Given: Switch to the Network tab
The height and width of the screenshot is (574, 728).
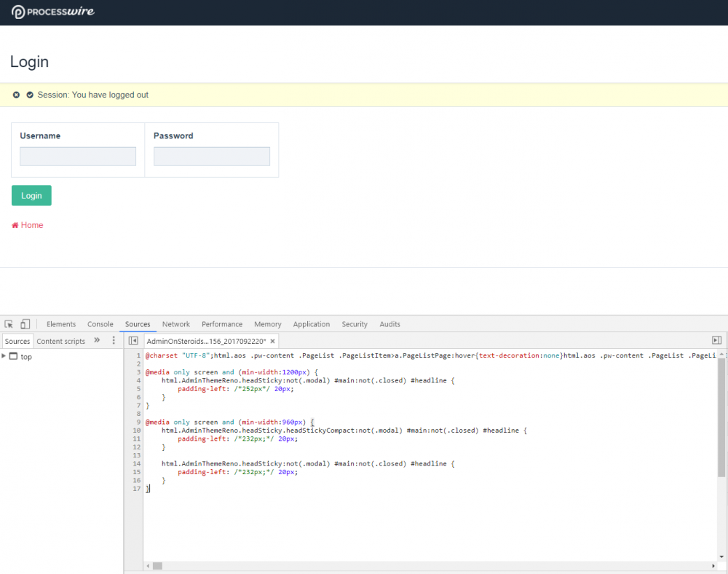Looking at the screenshot, I should [x=175, y=324].
